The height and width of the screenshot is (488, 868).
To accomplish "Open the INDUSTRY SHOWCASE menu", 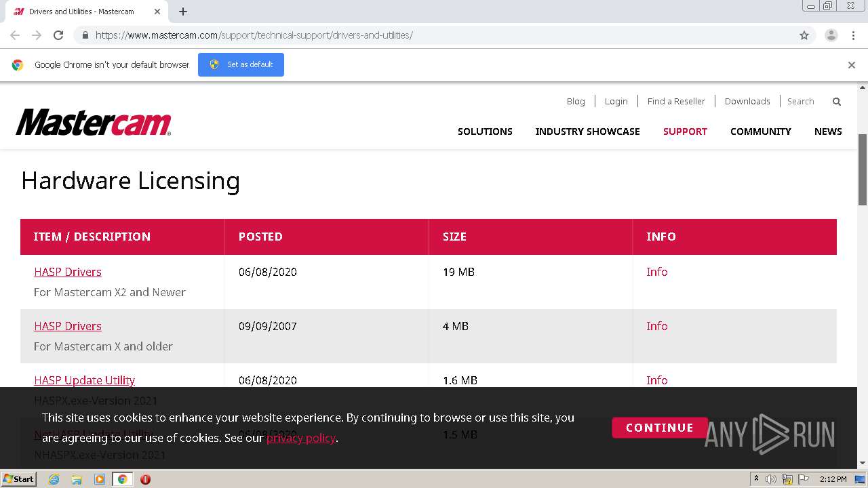I will (x=587, y=131).
